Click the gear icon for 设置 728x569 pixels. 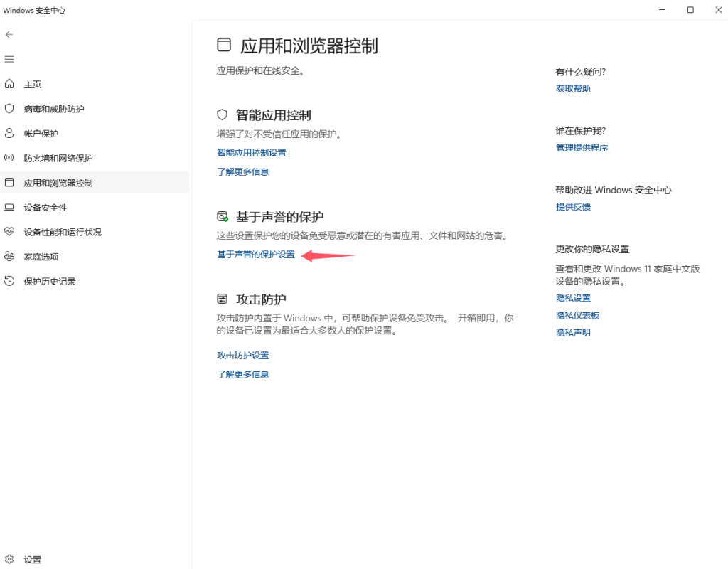tap(9, 559)
